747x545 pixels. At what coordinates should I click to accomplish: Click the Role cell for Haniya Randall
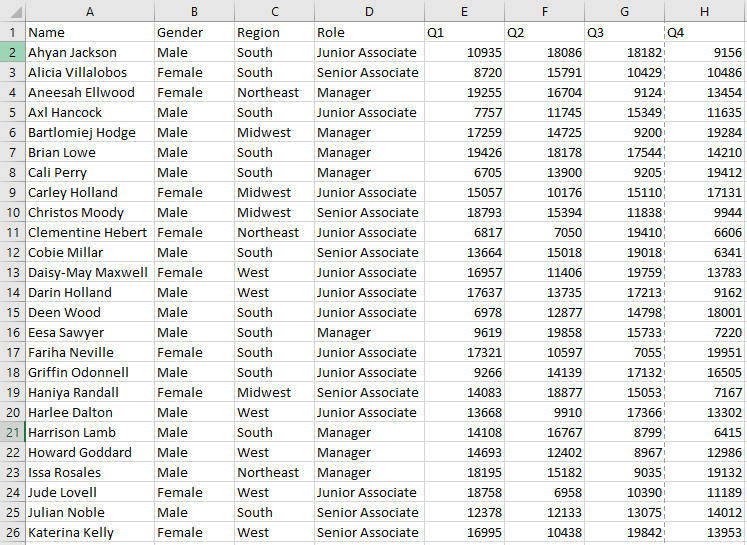(x=369, y=392)
